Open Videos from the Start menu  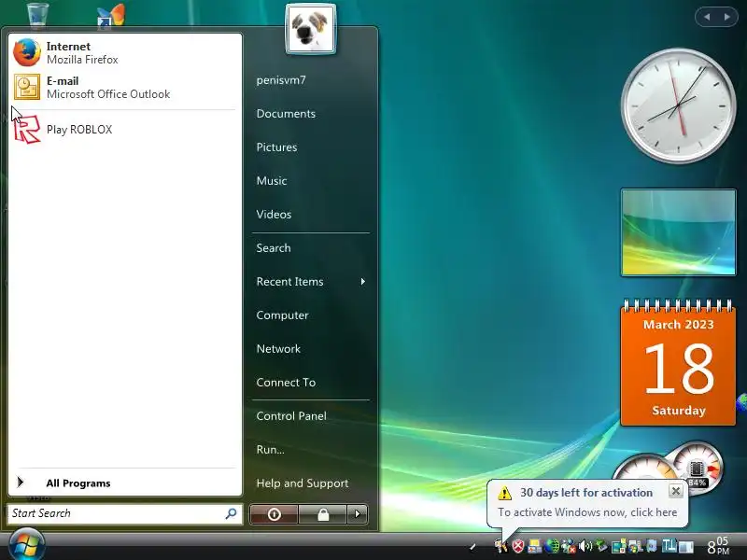[274, 215]
